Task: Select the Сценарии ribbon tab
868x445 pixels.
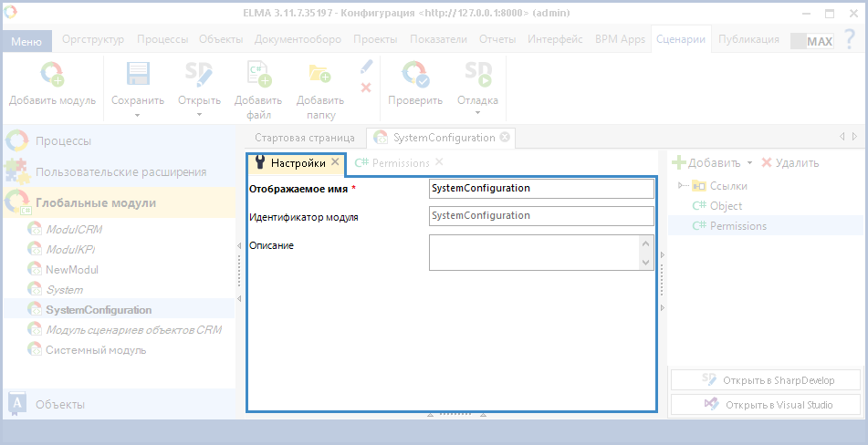Action: 681,39
